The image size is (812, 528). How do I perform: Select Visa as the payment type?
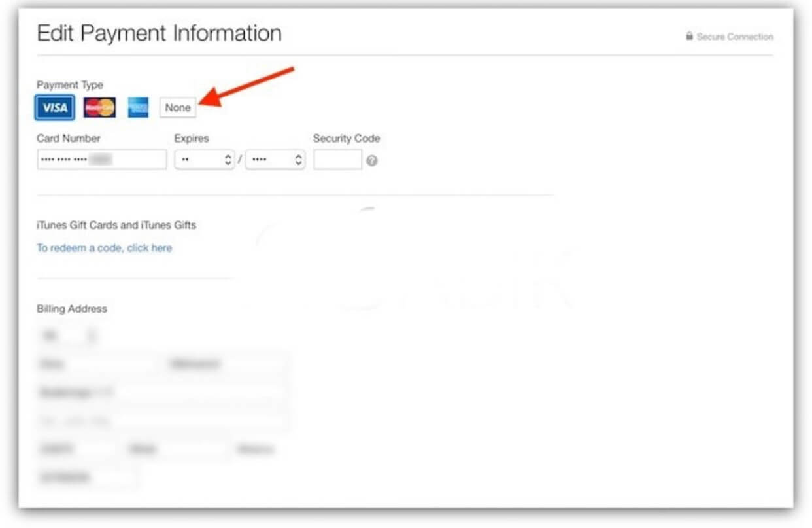tap(55, 107)
